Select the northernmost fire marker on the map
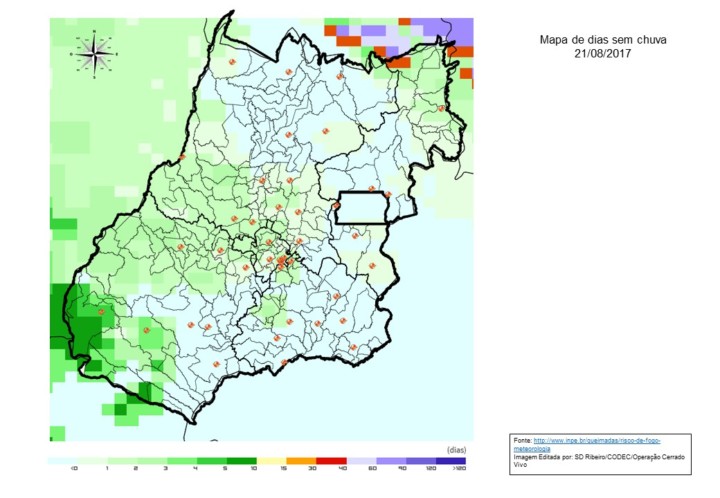The image size is (720, 498). [233, 62]
